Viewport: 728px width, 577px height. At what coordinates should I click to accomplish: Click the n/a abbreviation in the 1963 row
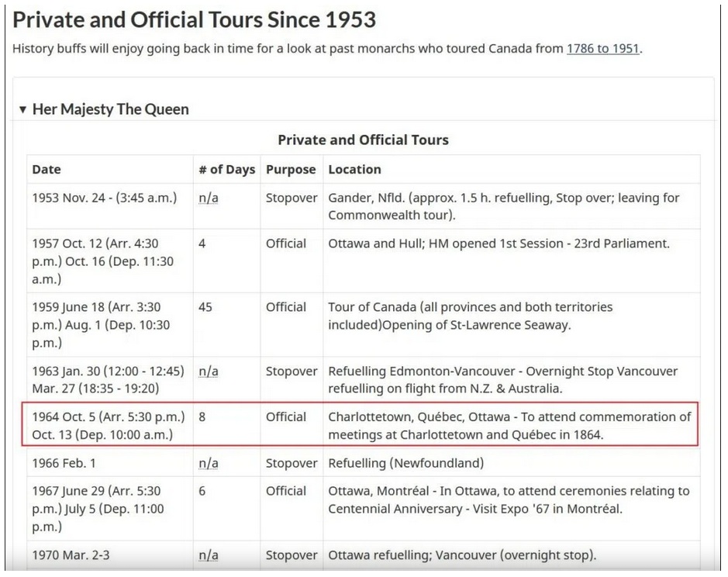tap(209, 371)
